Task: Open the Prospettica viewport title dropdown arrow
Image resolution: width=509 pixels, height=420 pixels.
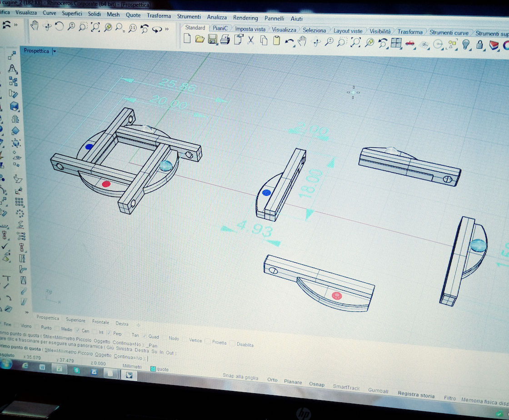Action: click(54, 51)
